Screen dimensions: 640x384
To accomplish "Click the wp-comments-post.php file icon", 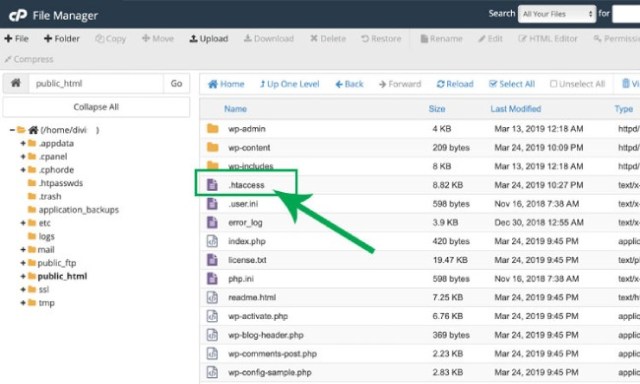I will pos(212,354).
